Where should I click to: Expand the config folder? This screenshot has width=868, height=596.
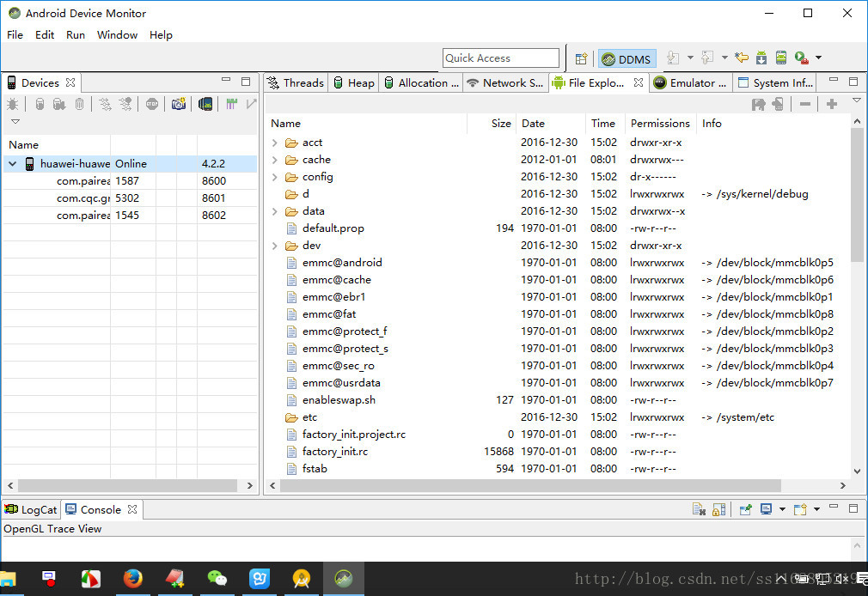pyautogui.click(x=274, y=177)
